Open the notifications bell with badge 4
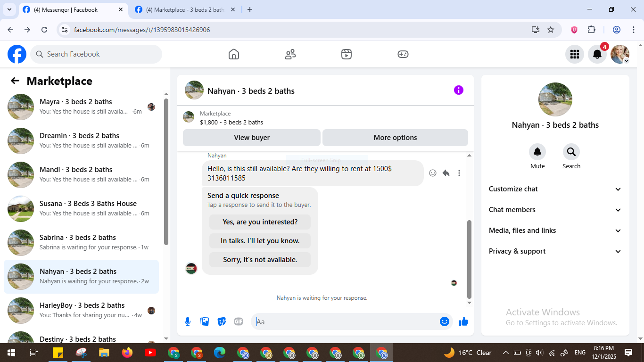 pyautogui.click(x=597, y=54)
